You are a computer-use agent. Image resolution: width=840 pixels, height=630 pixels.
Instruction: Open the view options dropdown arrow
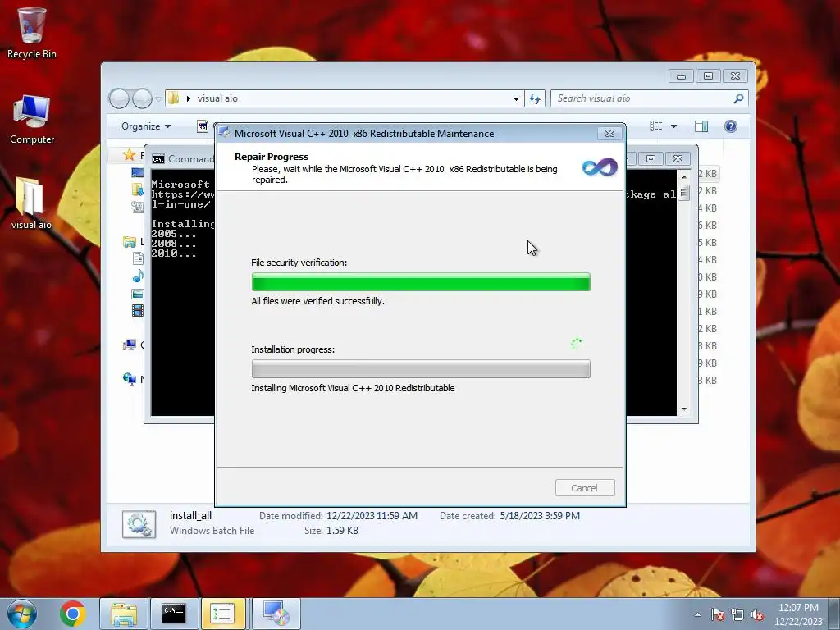click(674, 126)
